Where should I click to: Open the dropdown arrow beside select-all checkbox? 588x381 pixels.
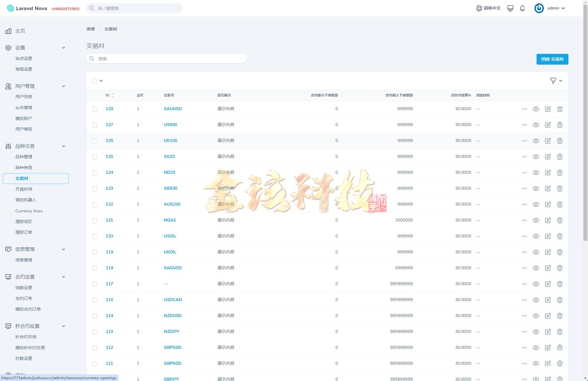click(x=101, y=81)
